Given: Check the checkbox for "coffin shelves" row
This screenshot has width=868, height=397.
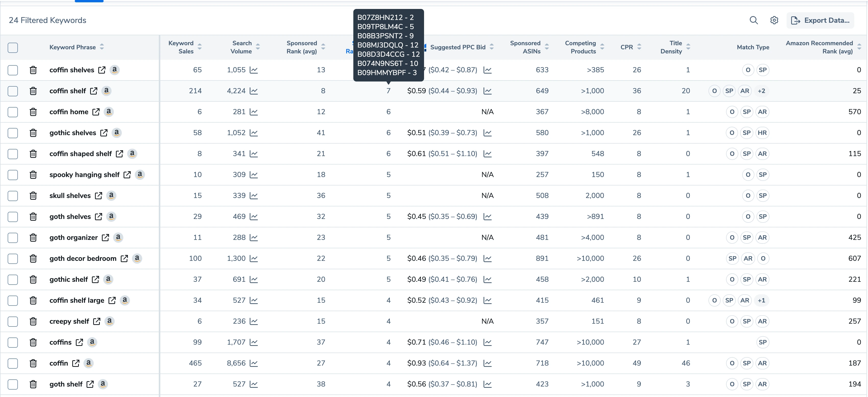Looking at the screenshot, I should [13, 70].
